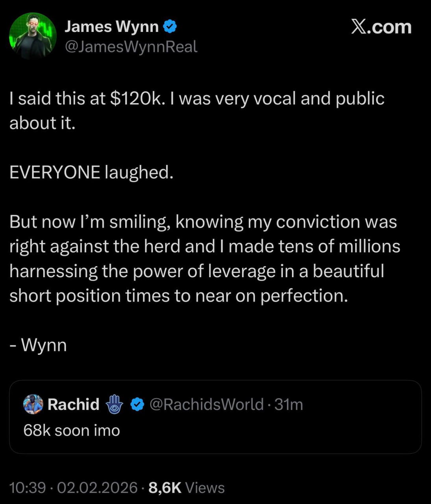
Task: Open the quoted post "68k soon imo"
Action: 72,430
